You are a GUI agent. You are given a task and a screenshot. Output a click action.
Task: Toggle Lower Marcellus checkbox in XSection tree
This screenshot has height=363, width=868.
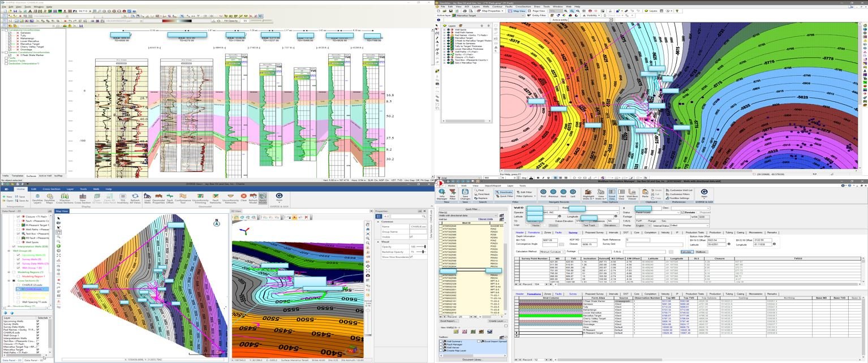pos(10,41)
